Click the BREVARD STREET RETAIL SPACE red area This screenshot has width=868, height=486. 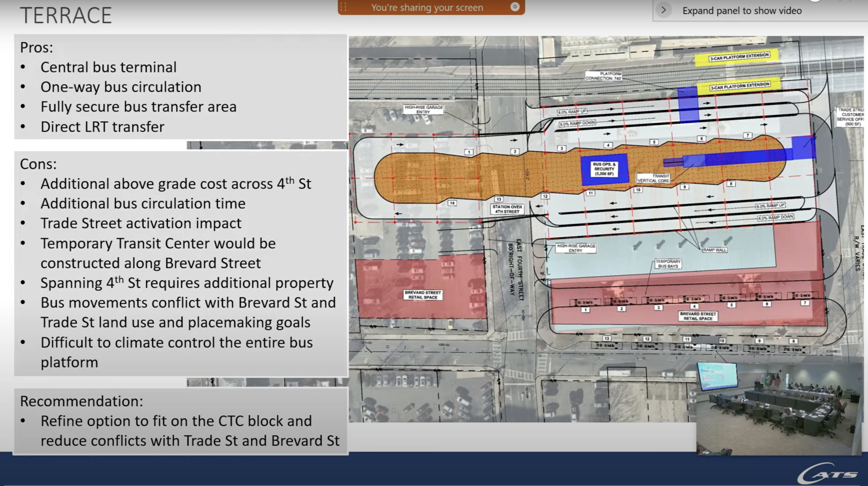pyautogui.click(x=423, y=294)
